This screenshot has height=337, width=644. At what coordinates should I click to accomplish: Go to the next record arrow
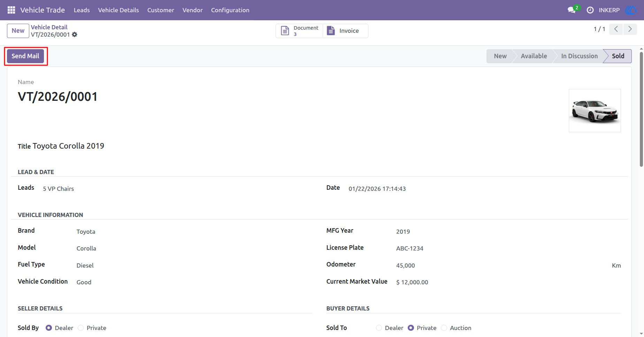(630, 29)
